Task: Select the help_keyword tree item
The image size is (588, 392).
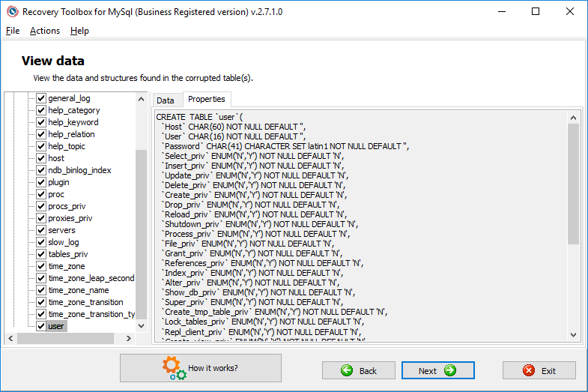Action: pyautogui.click(x=73, y=122)
